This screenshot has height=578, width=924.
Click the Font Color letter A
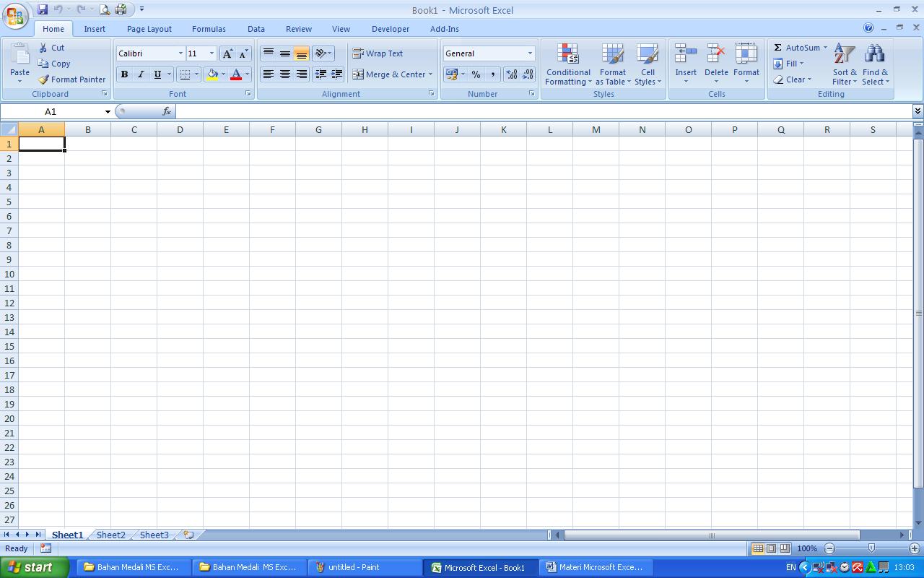point(235,74)
